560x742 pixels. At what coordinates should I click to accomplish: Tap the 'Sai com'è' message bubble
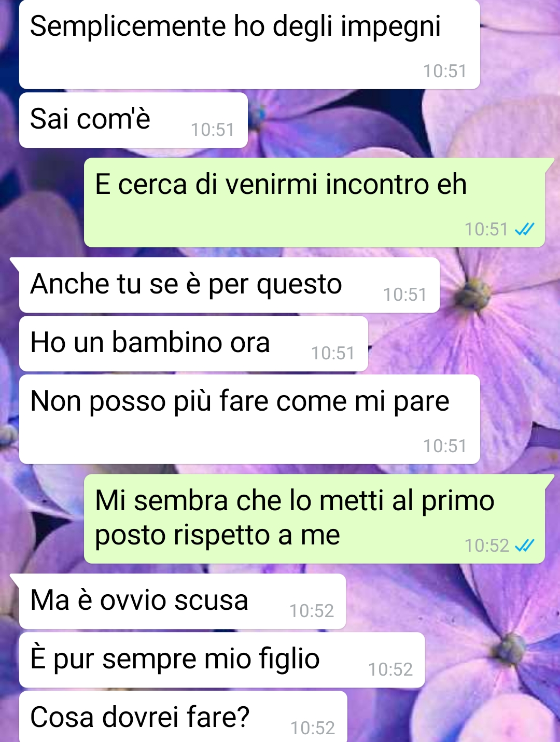(133, 120)
